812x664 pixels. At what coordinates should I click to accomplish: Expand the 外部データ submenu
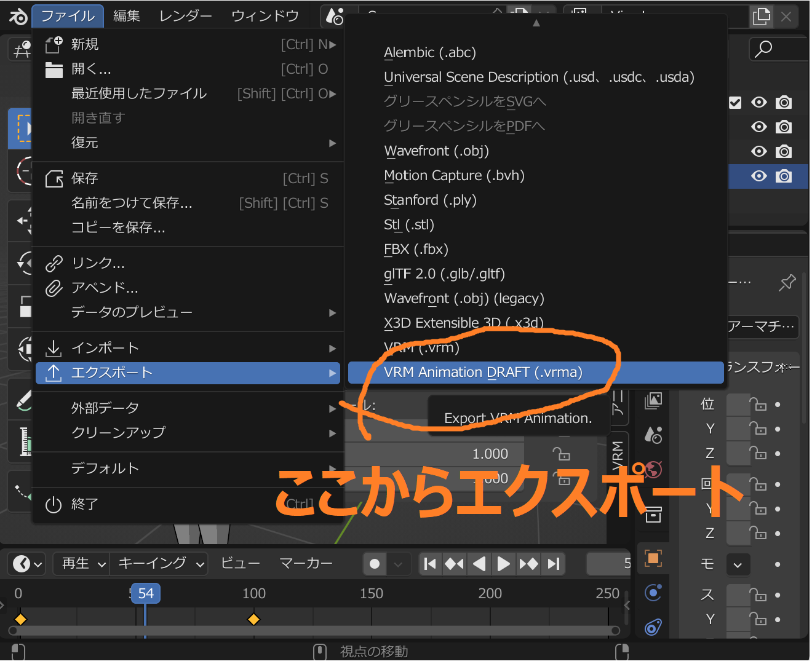click(188, 409)
